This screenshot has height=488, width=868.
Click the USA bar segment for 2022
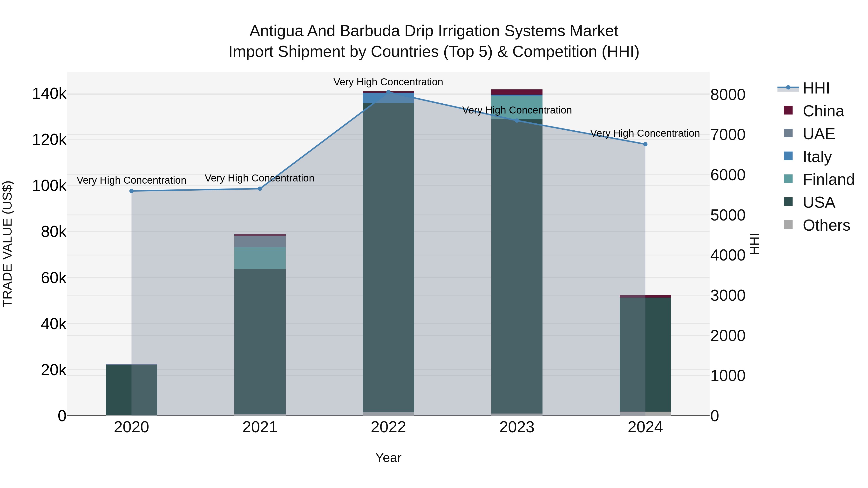coord(388,258)
